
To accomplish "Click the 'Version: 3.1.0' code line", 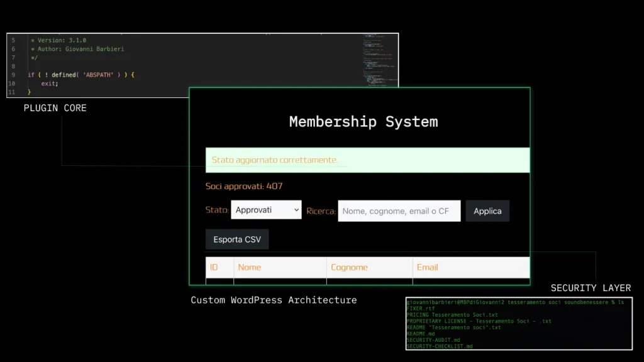I will pos(58,40).
